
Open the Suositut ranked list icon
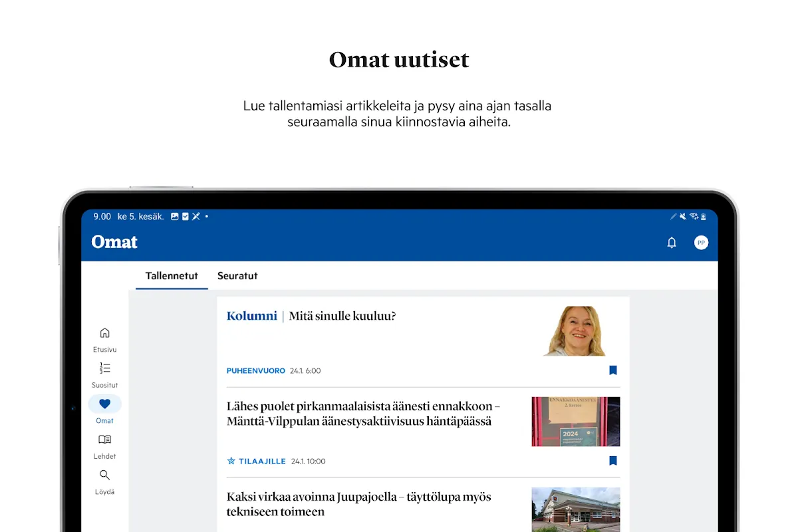[x=104, y=368]
